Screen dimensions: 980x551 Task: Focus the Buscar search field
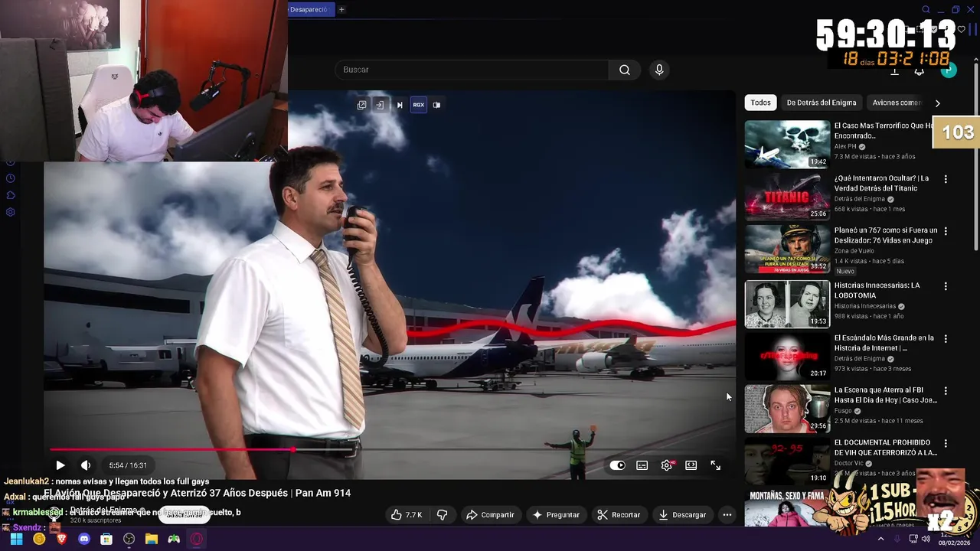[x=472, y=70]
